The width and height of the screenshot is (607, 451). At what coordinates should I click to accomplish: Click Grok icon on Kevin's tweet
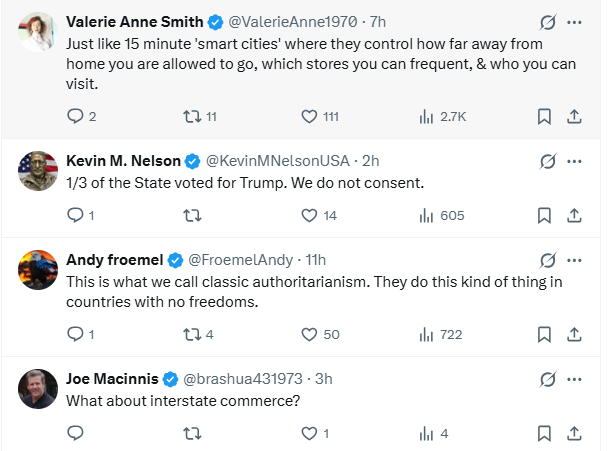tap(547, 161)
